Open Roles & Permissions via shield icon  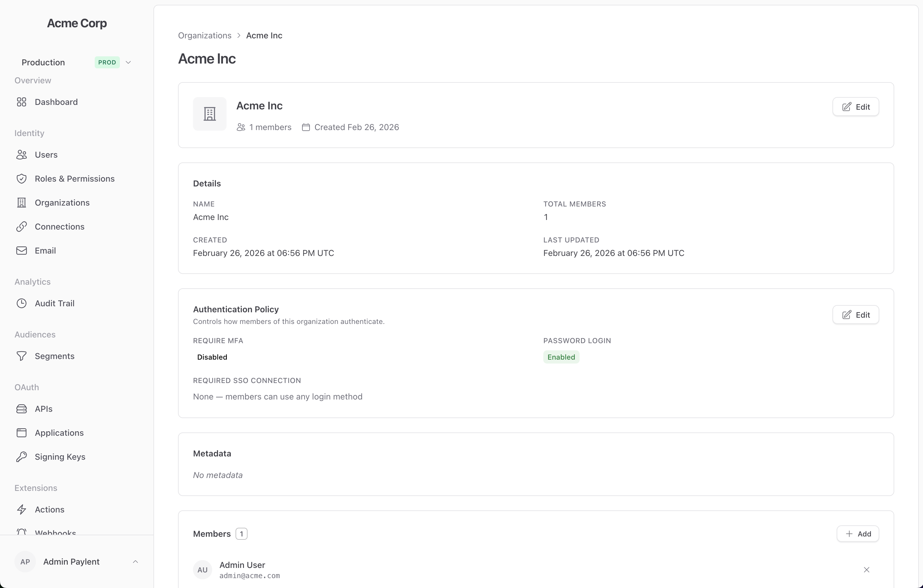tap(22, 179)
